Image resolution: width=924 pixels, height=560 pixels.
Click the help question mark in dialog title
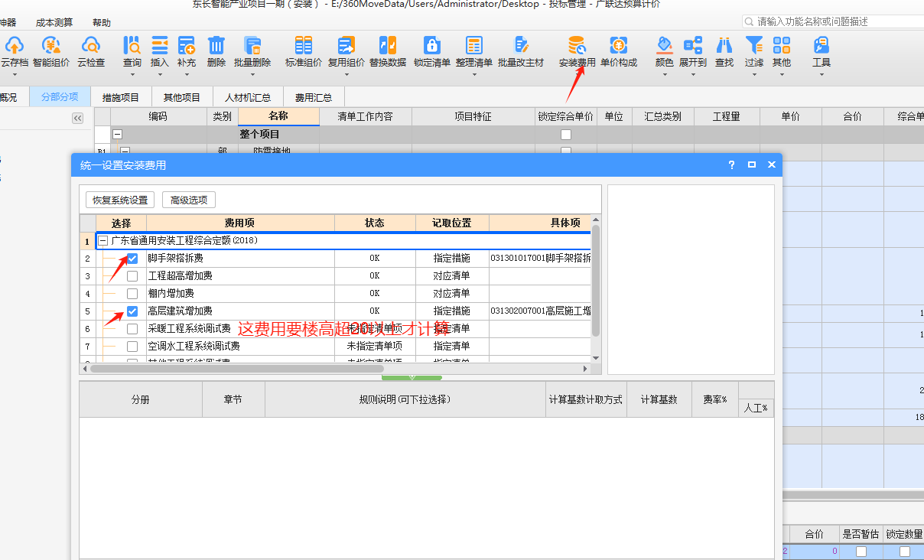(x=732, y=164)
